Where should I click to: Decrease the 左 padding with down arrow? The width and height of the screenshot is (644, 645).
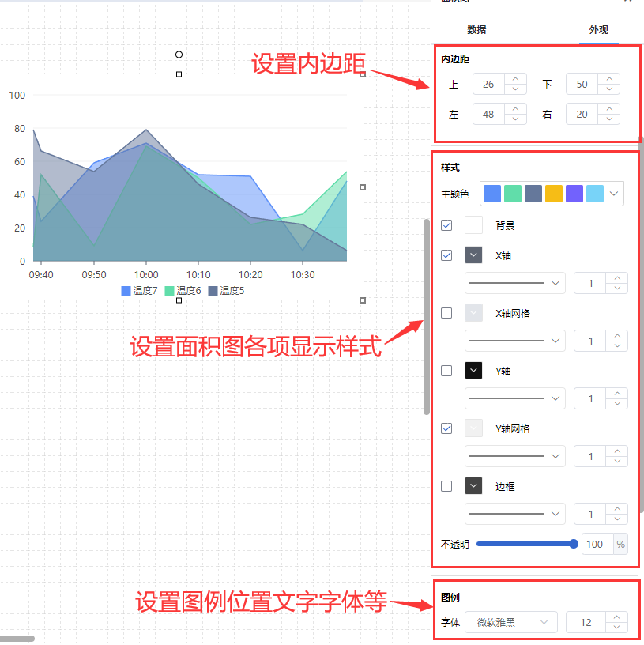(515, 119)
